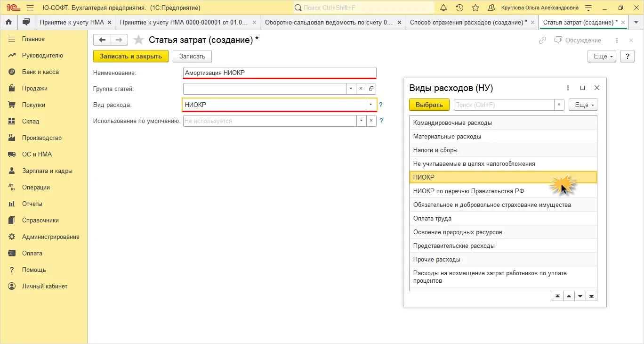644x344 pixels.
Task: Open help with the question mark button
Action: click(x=628, y=56)
